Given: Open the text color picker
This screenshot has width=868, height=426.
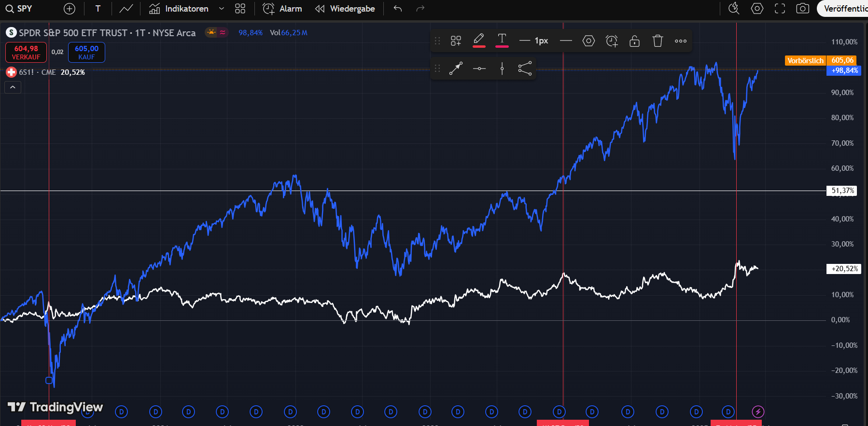Looking at the screenshot, I should click(502, 41).
